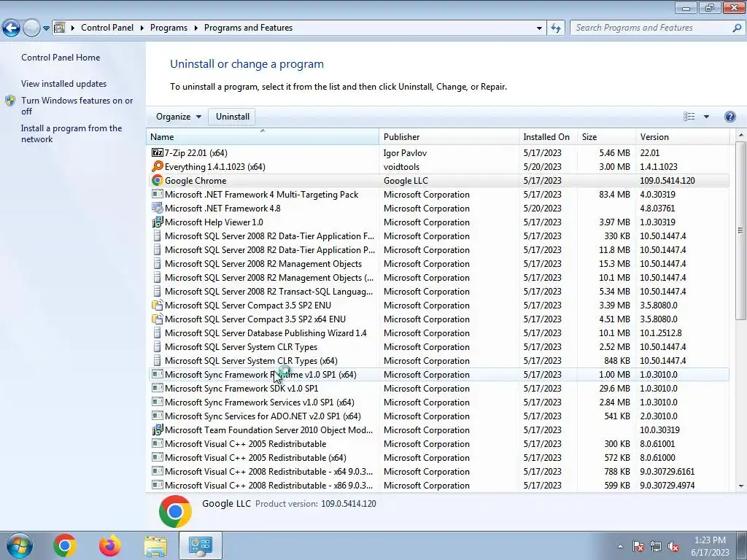Click the Forward navigation arrow
Image resolution: width=747 pixels, height=560 pixels.
(31, 28)
